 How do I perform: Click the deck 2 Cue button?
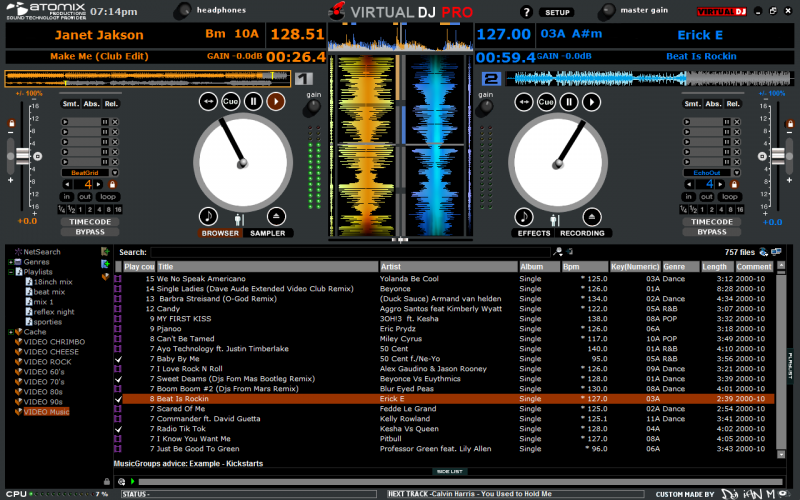pos(546,102)
